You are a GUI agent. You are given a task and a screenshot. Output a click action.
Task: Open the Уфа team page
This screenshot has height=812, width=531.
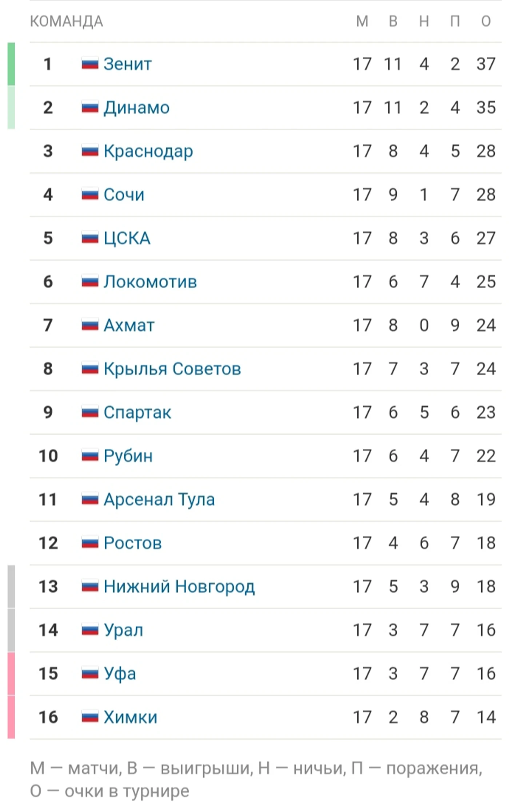[120, 674]
